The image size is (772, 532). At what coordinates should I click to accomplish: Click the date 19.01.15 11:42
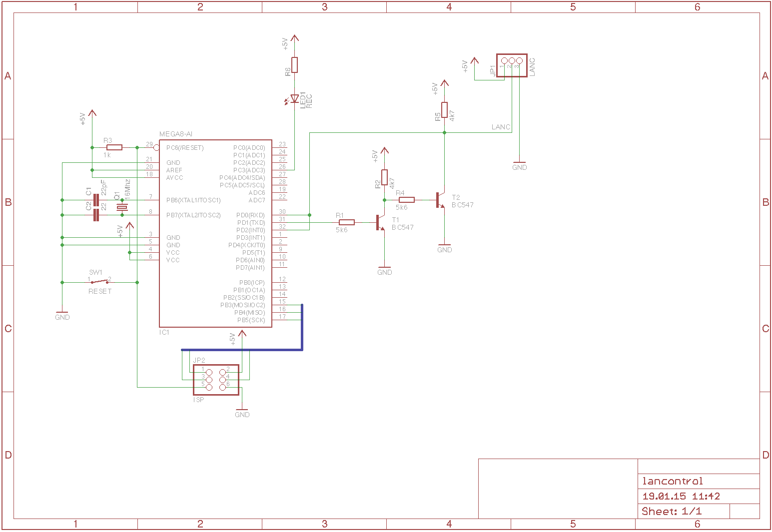point(681,496)
